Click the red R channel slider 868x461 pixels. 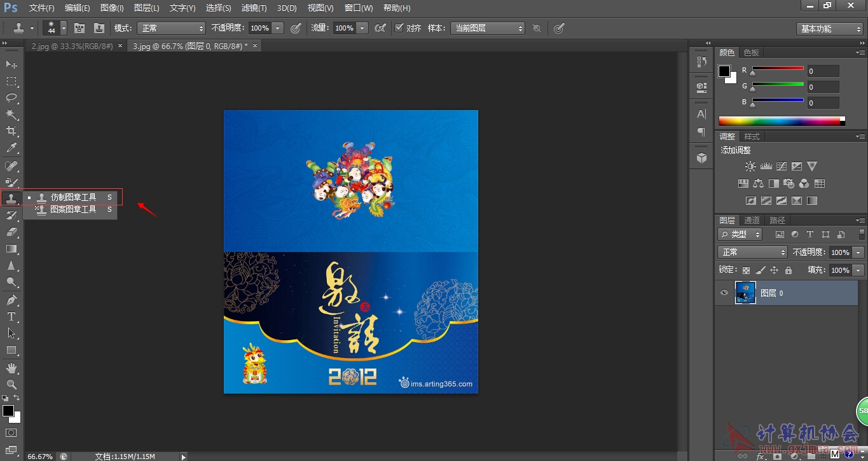[778, 69]
